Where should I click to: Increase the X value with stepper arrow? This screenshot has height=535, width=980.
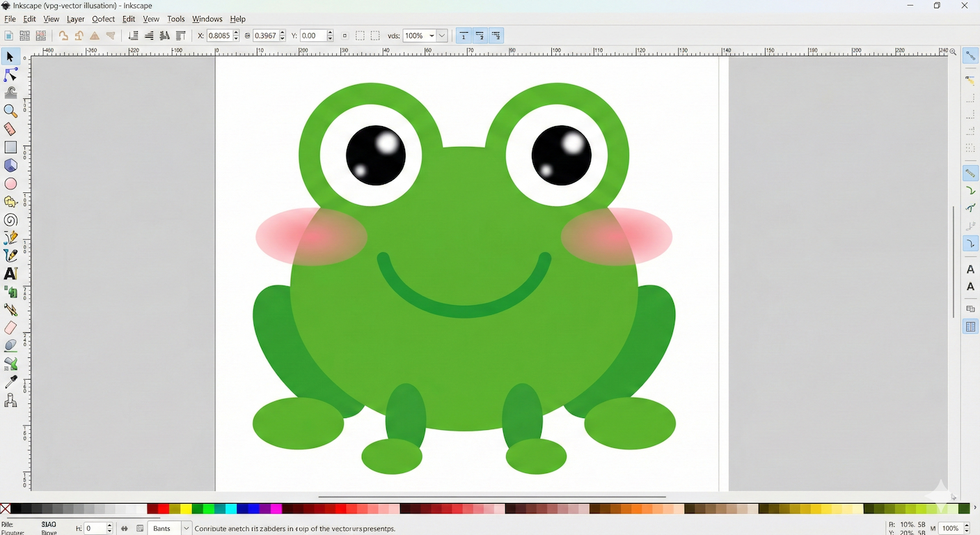(237, 33)
